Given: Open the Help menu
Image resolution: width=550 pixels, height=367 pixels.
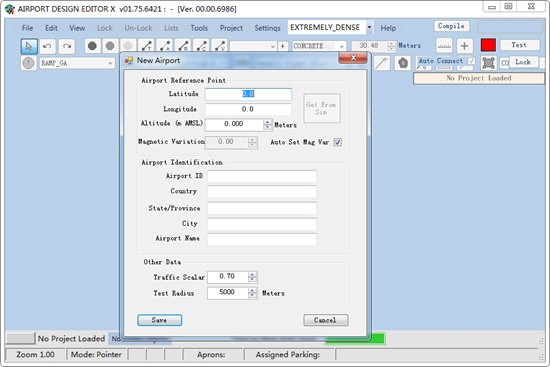Looking at the screenshot, I should (x=388, y=28).
